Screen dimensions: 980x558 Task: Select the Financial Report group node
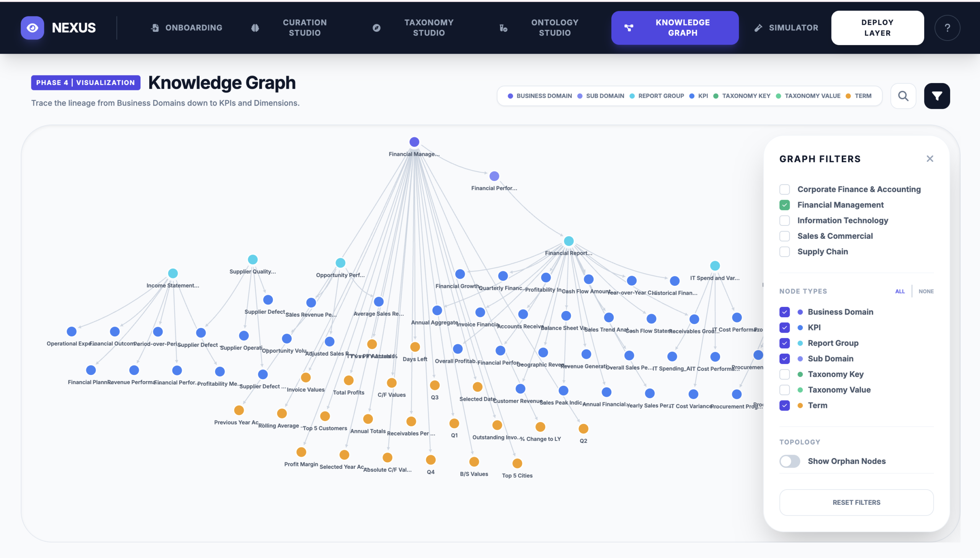click(568, 241)
